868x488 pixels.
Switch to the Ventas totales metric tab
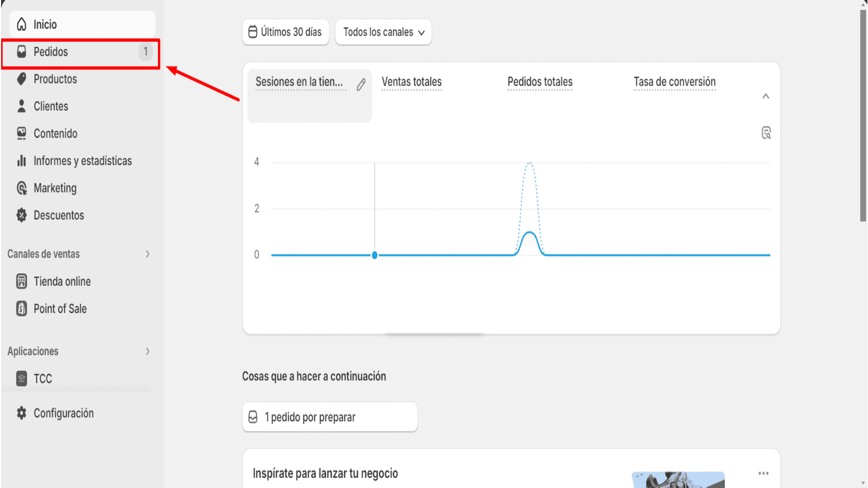click(411, 81)
